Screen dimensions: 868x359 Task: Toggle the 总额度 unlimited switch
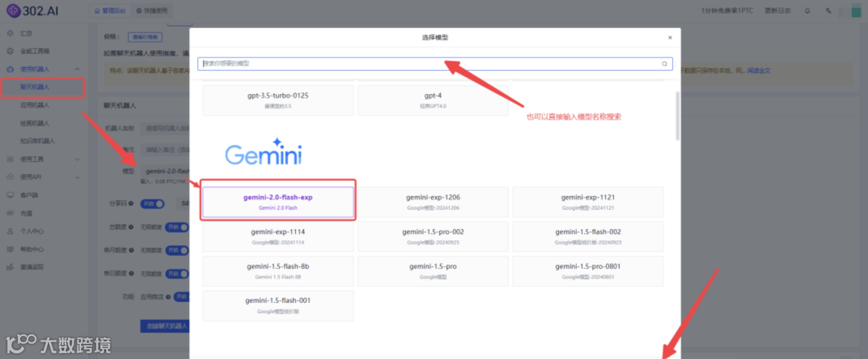point(177,227)
